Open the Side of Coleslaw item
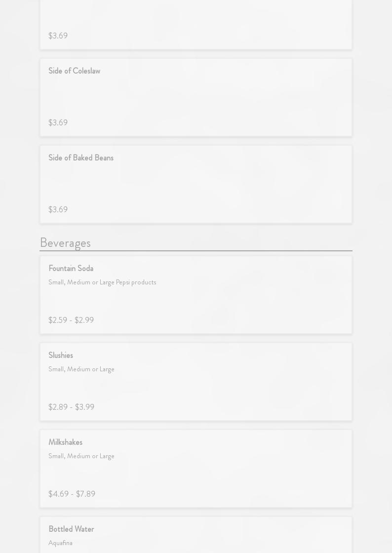Screen dimensions: 392x553 (x=74, y=71)
